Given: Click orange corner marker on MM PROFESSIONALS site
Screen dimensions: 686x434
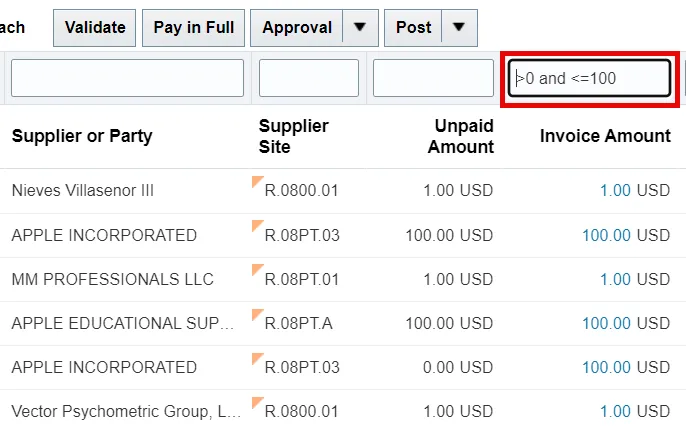Looking at the screenshot, I should 256,270.
